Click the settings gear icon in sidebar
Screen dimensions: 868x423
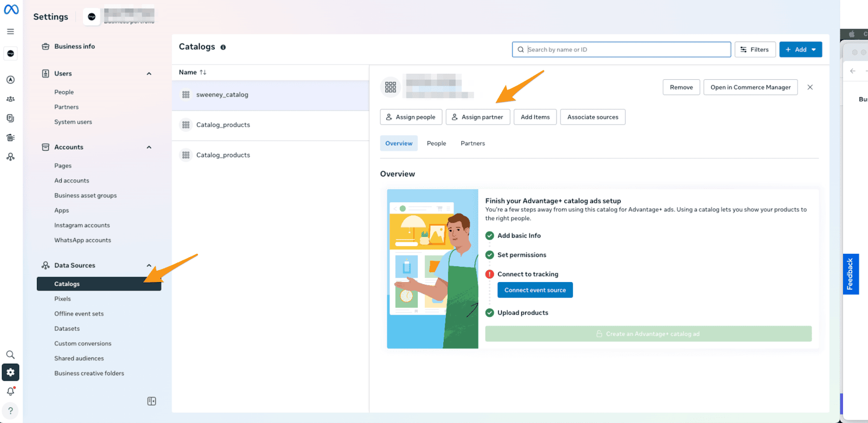tap(10, 373)
